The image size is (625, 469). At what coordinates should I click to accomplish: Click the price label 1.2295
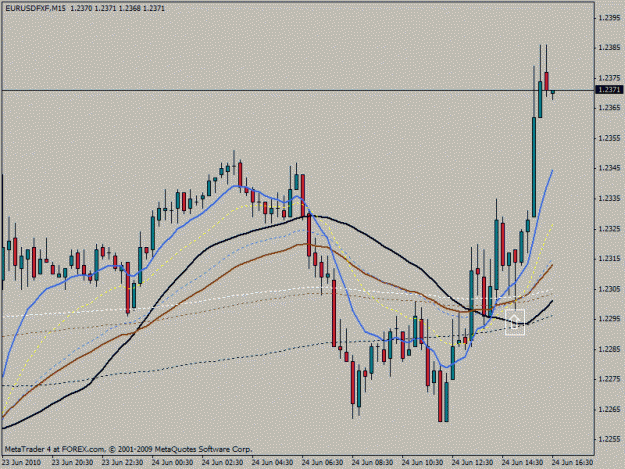click(x=610, y=319)
